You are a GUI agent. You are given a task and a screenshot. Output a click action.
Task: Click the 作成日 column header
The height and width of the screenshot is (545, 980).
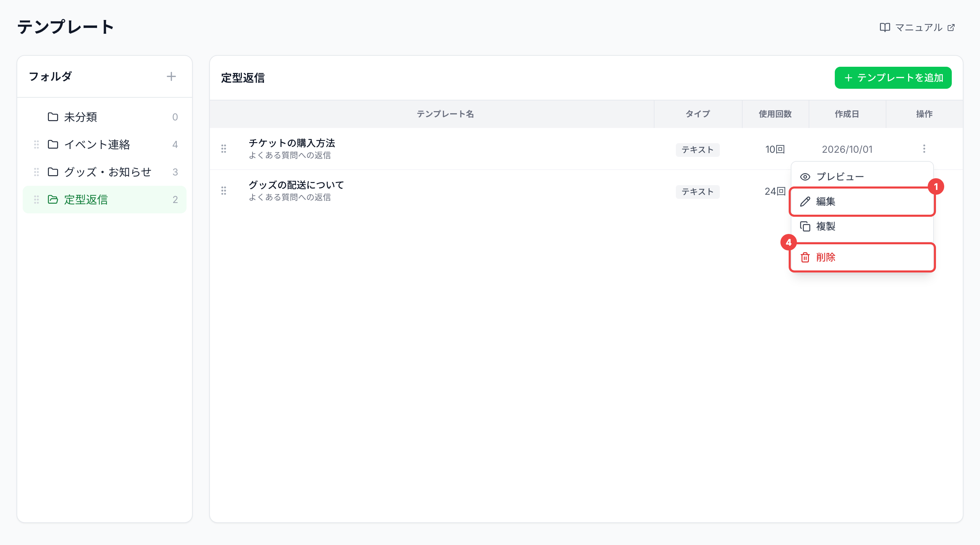(x=847, y=114)
